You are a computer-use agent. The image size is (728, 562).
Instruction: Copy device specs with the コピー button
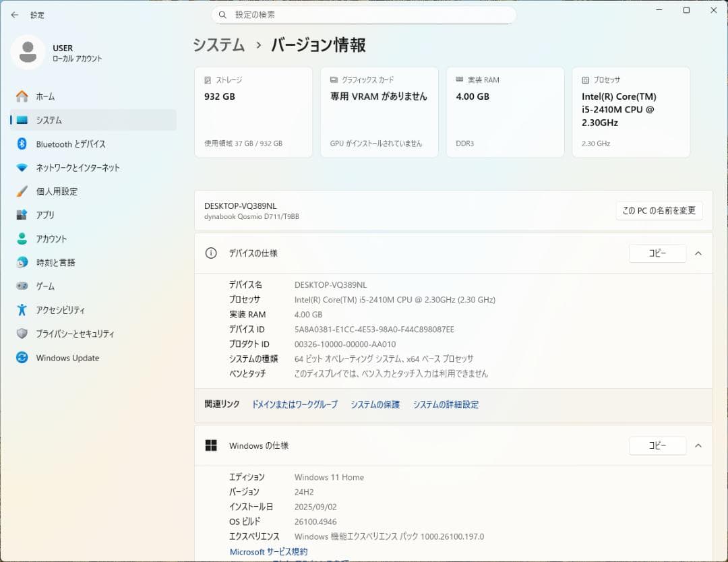click(x=657, y=253)
